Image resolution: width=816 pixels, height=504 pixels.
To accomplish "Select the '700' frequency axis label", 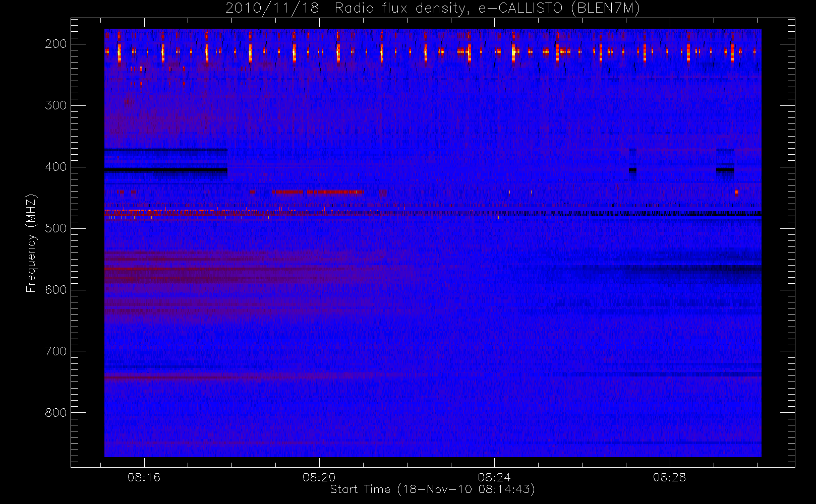I will [56, 351].
